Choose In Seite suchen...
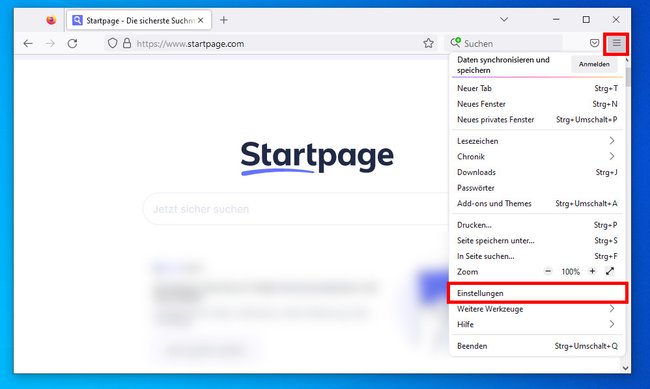This screenshot has width=650, height=389. click(x=537, y=256)
